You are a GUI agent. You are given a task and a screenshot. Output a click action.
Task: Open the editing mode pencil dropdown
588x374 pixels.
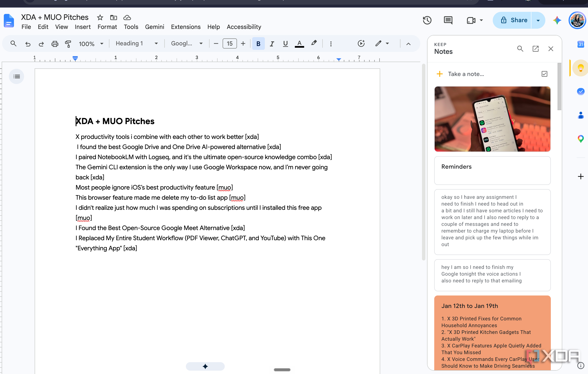(x=382, y=44)
